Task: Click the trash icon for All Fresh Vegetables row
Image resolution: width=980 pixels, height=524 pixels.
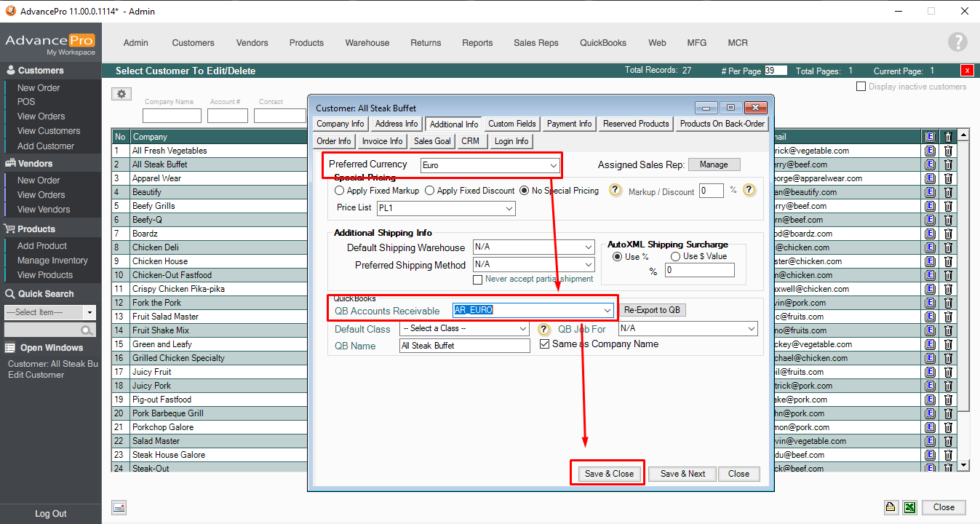Action: [948, 151]
